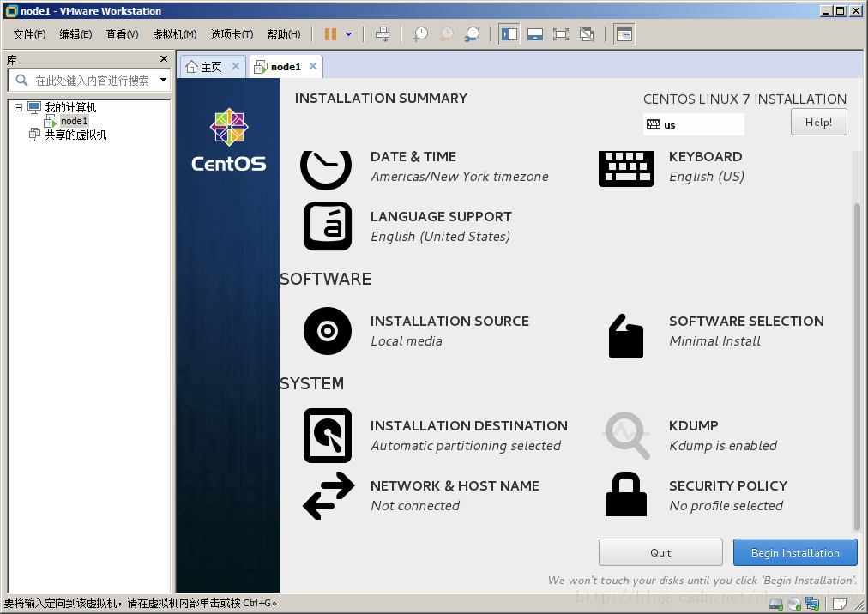Open the power options dropdown arrow
Viewport: 868px width, 614px height.
pyautogui.click(x=349, y=34)
